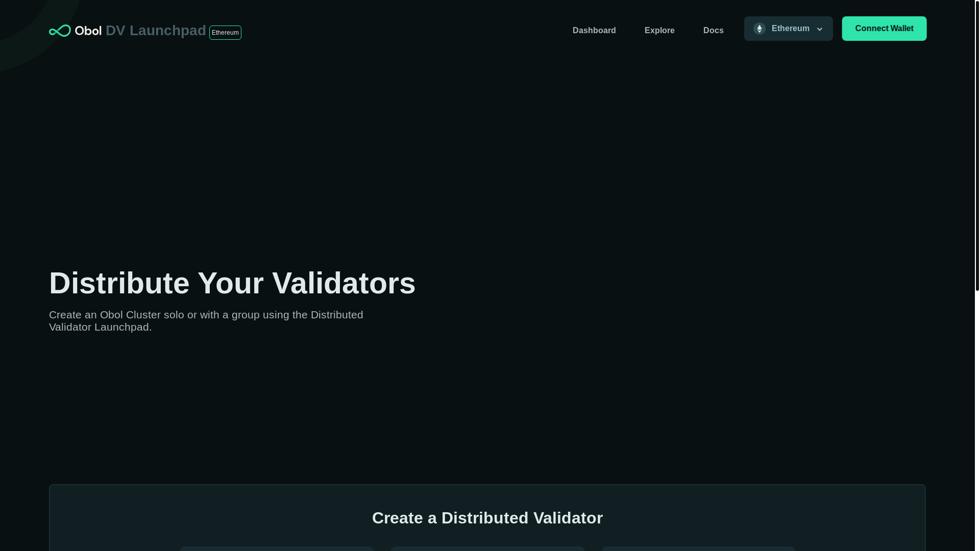Click the Ethereum network badge beside the title
Viewport: 980px width, 551px height.
225,33
